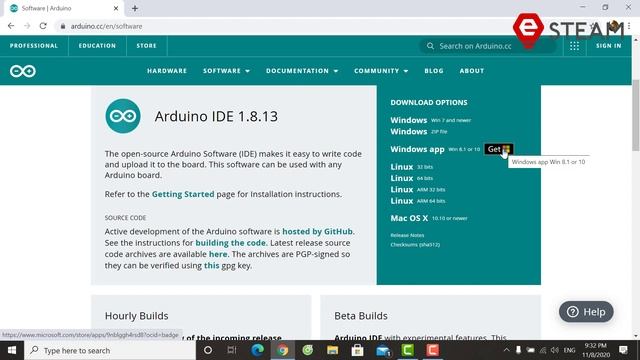
Task: Expand the SOFTWARE dropdown menu
Action: pyautogui.click(x=227, y=71)
